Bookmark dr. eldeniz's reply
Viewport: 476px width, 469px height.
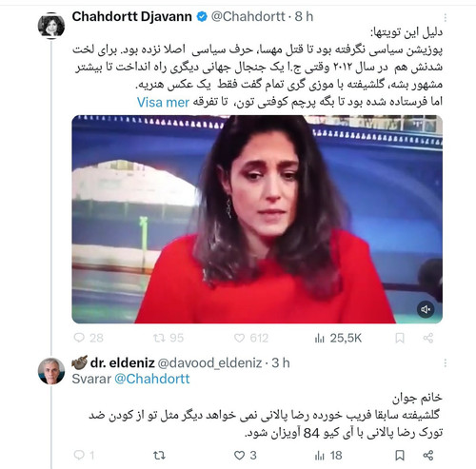click(400, 456)
